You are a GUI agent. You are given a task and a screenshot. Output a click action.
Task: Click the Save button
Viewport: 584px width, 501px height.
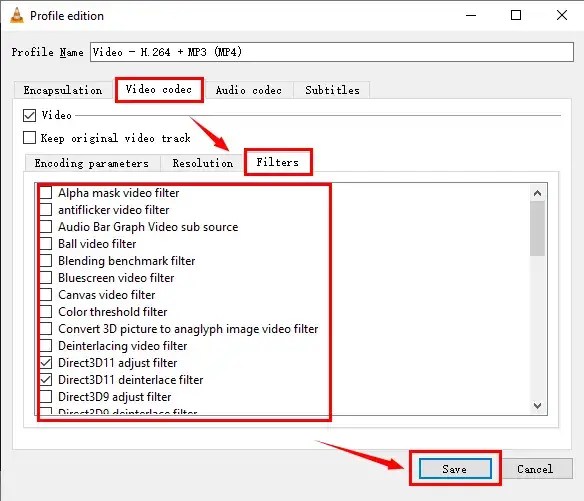455,469
